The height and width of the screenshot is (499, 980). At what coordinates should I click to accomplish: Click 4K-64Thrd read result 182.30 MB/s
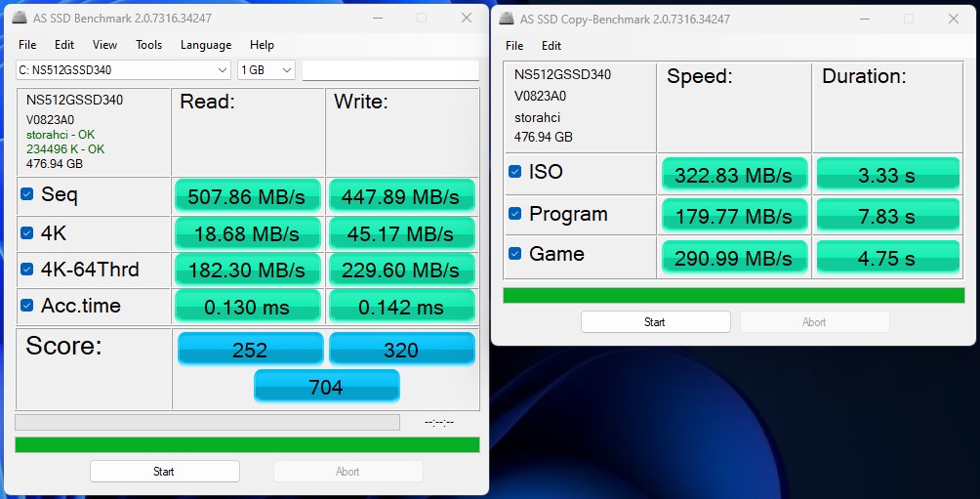[247, 270]
